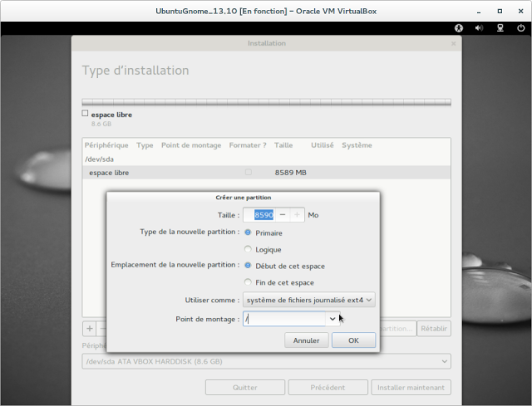Click the Quitter button
The image size is (532, 406).
pyautogui.click(x=245, y=388)
